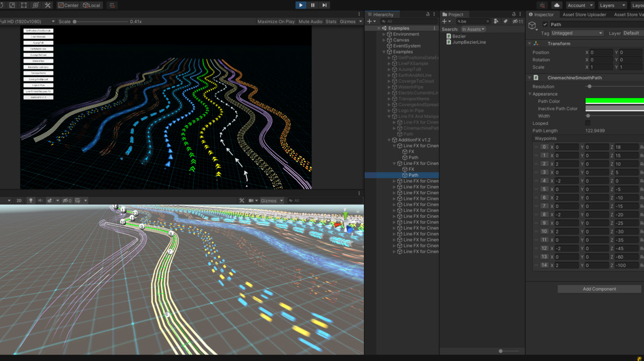Toggle the Center pivot mode button
The width and height of the screenshot is (644, 361).
click(68, 5)
